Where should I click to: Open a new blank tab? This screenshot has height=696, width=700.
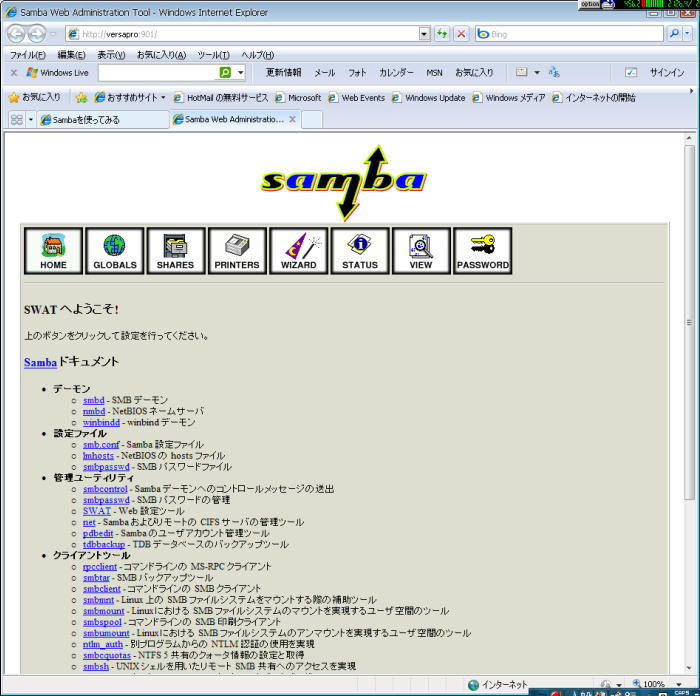[x=312, y=120]
